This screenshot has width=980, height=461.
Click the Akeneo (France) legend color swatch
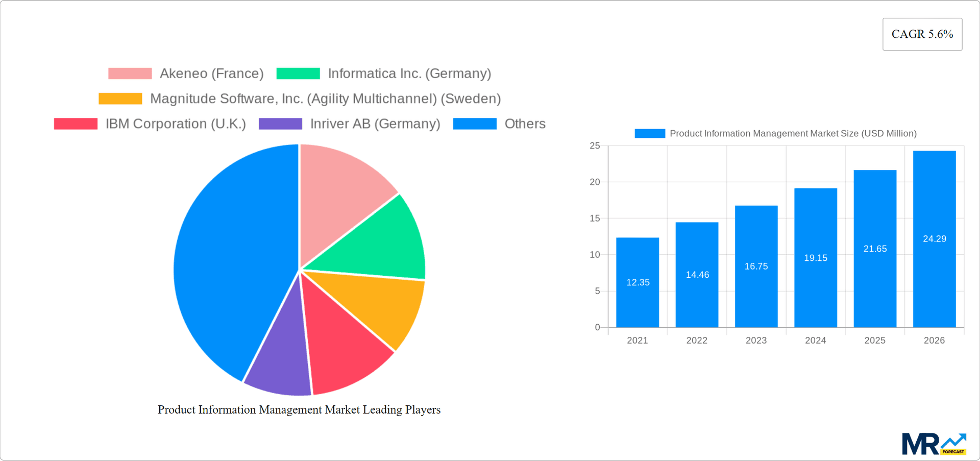pyautogui.click(x=130, y=73)
